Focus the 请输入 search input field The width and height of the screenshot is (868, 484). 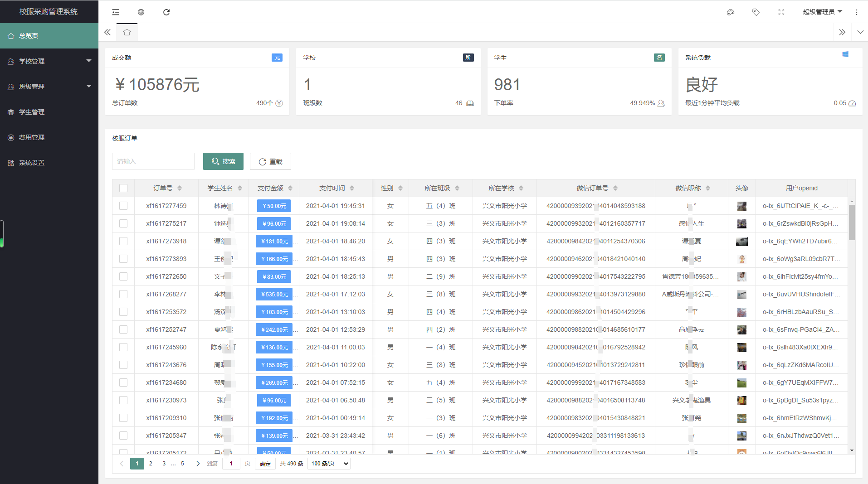tap(153, 161)
